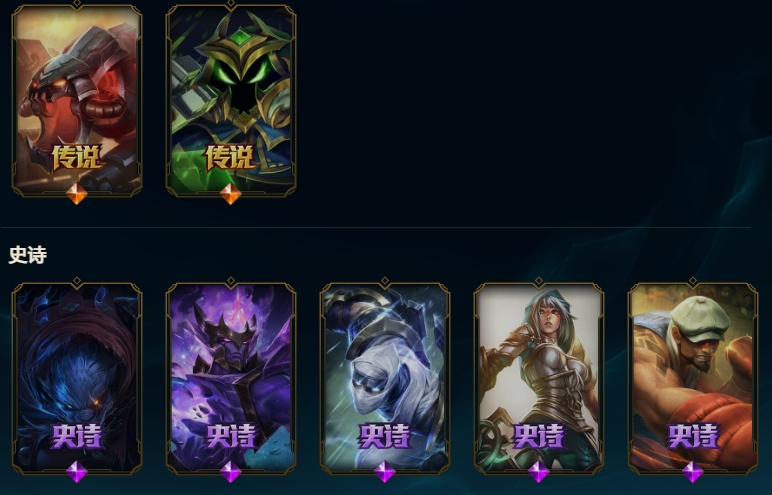The height and width of the screenshot is (495, 772).
Task: Click 史诗 label on boxer card
Action: click(693, 436)
